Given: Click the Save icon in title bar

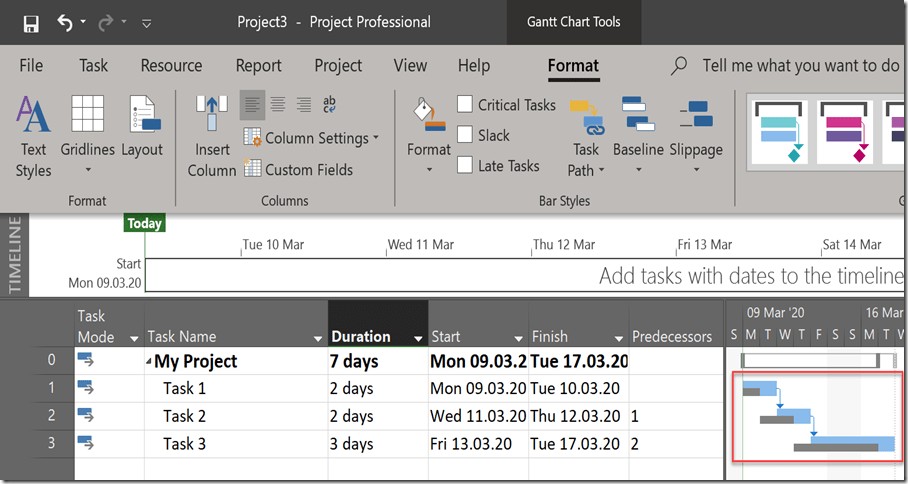Looking at the screenshot, I should point(31,22).
